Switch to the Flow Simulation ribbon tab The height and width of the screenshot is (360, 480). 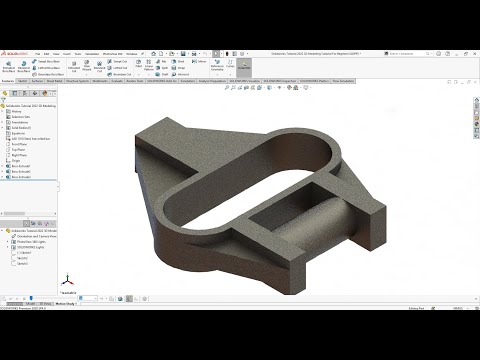coord(343,81)
